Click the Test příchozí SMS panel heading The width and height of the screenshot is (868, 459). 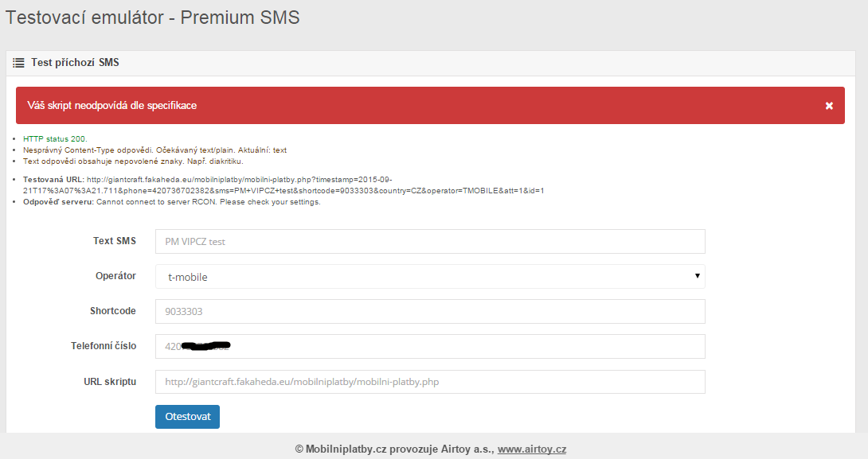click(x=75, y=63)
